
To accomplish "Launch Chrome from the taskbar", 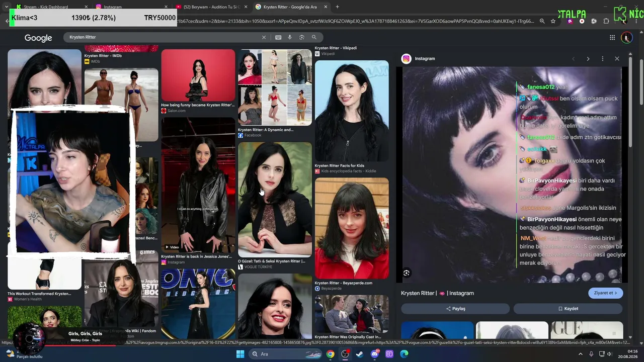I will [x=330, y=354].
